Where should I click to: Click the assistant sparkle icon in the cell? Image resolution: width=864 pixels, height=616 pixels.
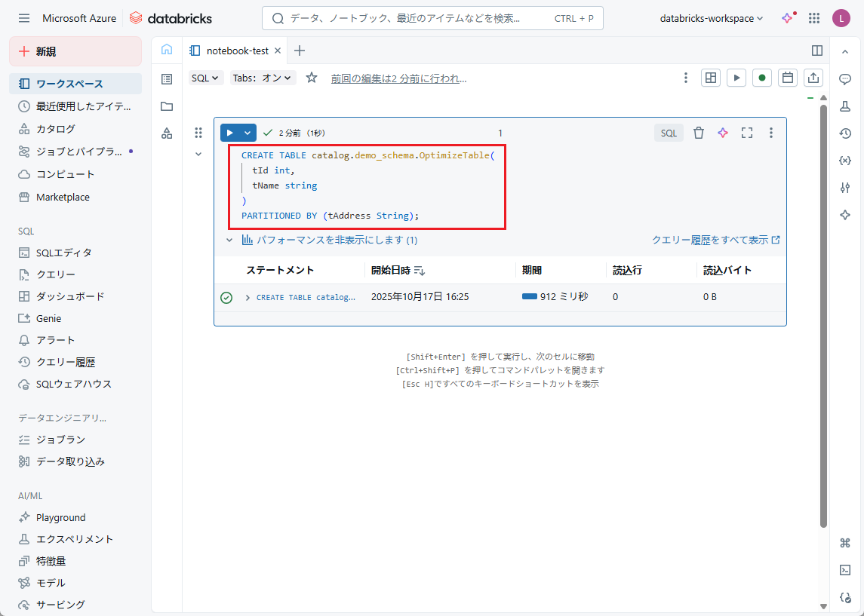(x=723, y=133)
